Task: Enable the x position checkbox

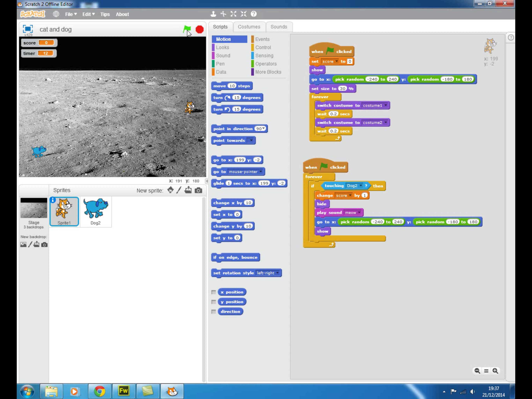Action: pyautogui.click(x=214, y=292)
